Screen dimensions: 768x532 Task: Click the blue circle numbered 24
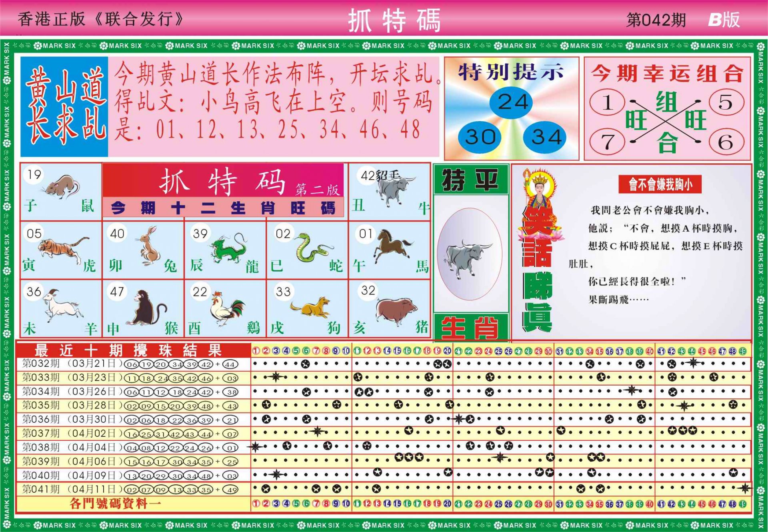(x=511, y=102)
